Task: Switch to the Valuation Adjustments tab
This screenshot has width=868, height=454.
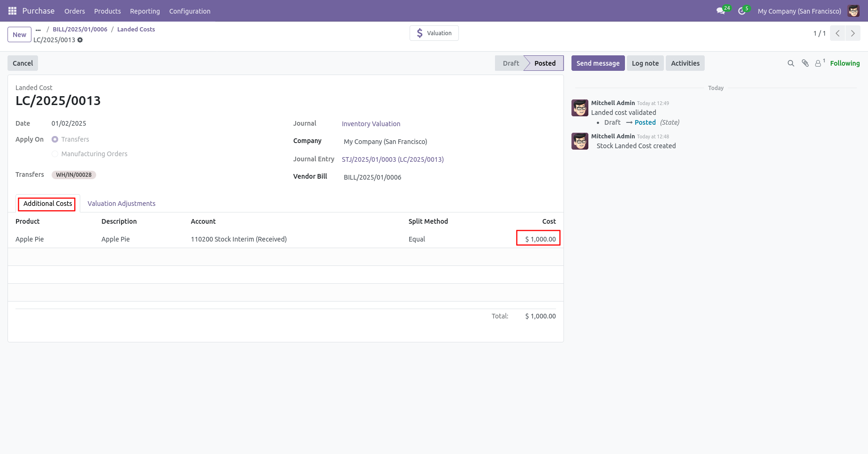Action: 122,204
